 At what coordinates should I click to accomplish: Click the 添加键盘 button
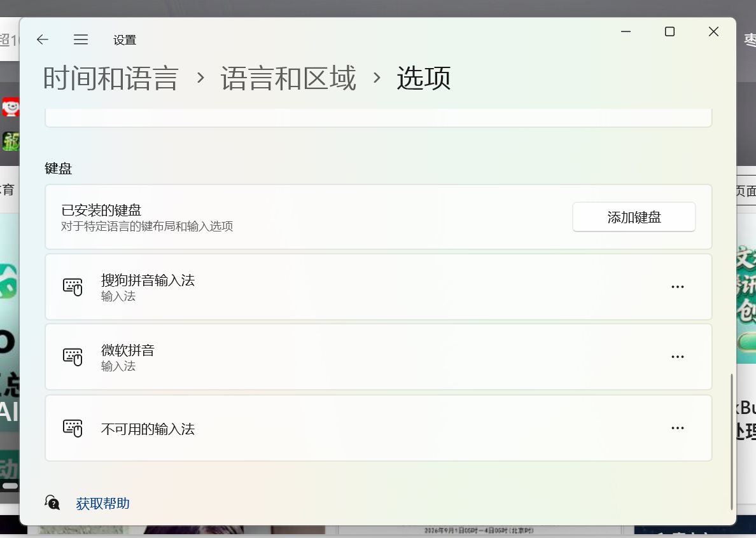click(634, 217)
